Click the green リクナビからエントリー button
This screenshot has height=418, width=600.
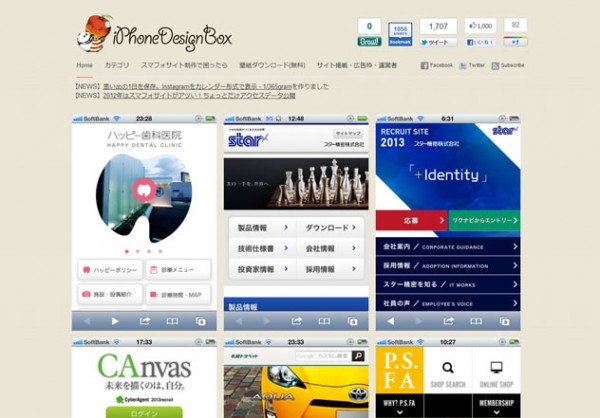click(484, 220)
